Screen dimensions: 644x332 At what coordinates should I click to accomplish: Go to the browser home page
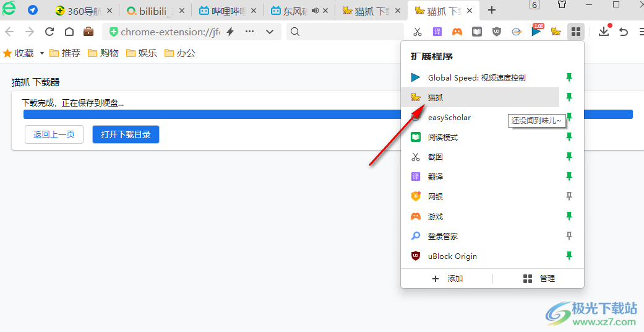pos(69,32)
